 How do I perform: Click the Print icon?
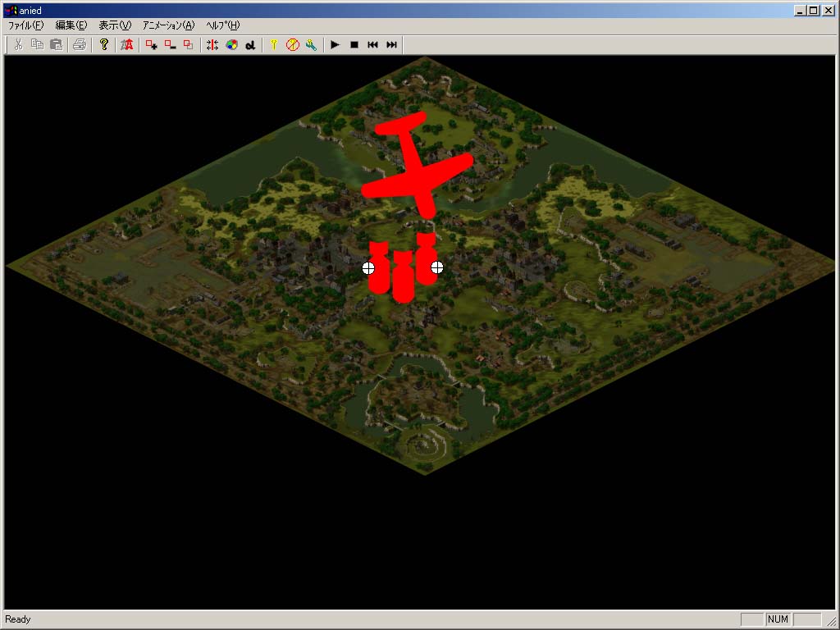80,44
